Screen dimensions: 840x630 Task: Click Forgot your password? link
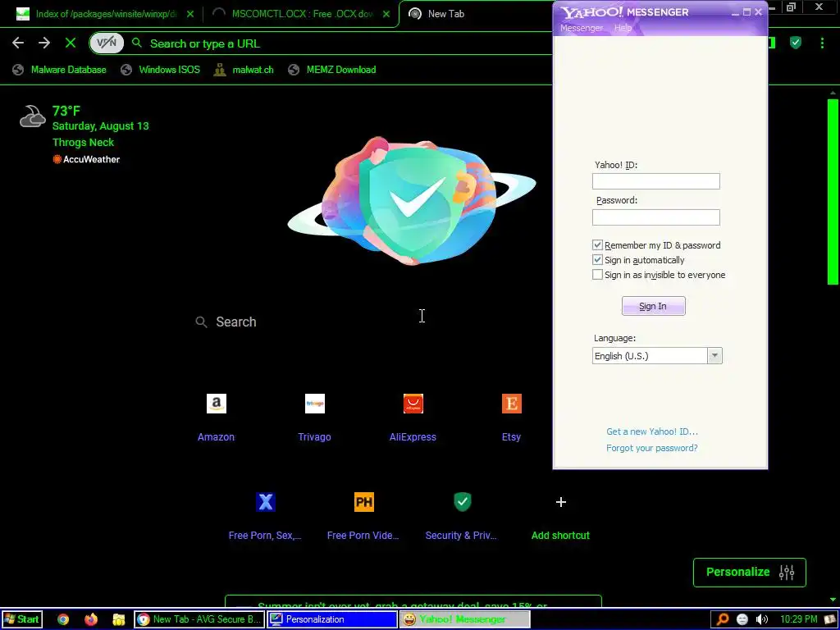click(x=652, y=448)
